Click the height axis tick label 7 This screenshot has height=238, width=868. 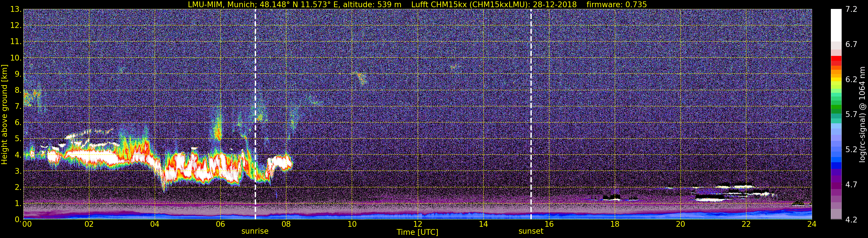click(x=18, y=106)
